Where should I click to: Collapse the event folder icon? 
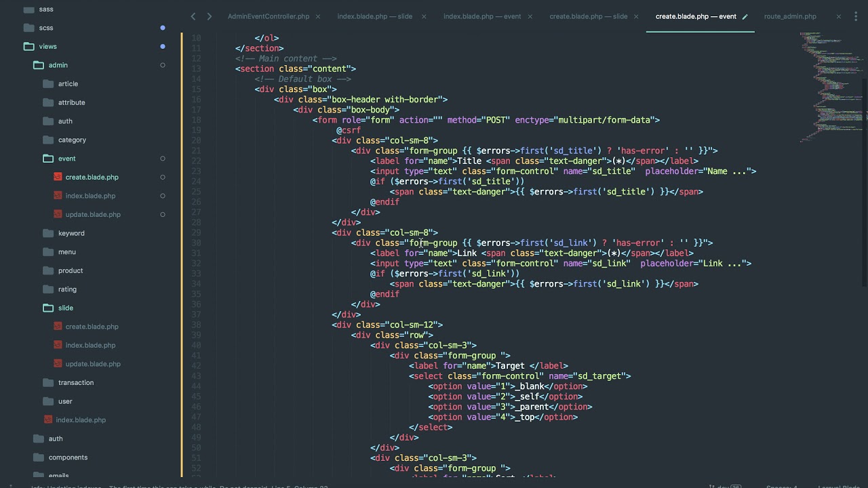[x=47, y=159]
